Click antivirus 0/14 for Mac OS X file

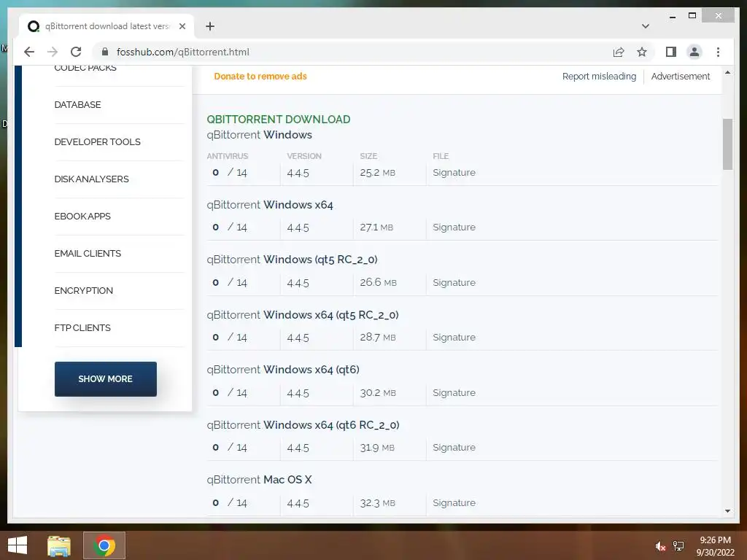(x=230, y=503)
